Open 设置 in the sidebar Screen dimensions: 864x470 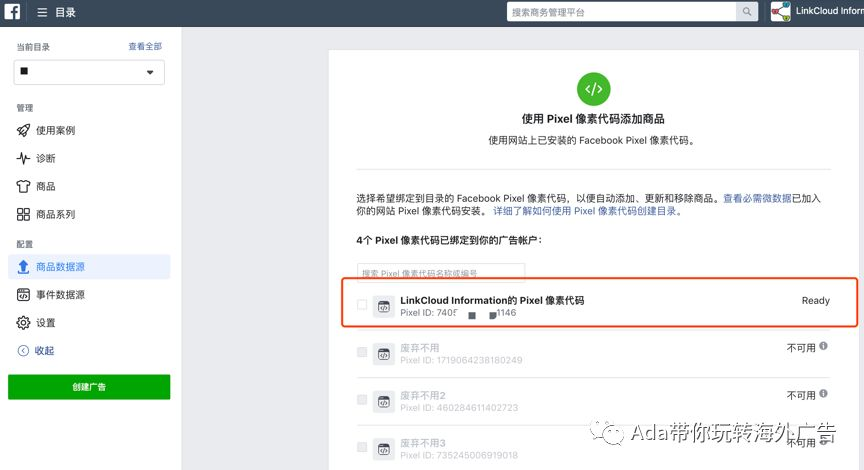(46, 323)
